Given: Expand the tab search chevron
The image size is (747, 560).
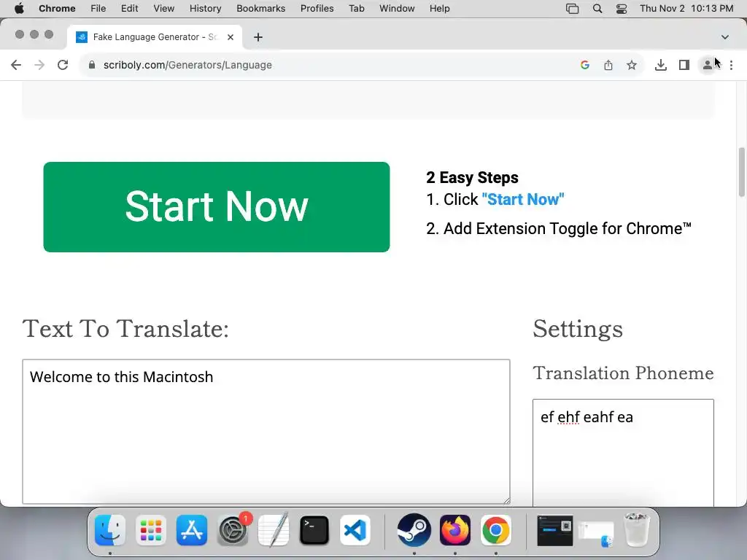Looking at the screenshot, I should (x=725, y=37).
